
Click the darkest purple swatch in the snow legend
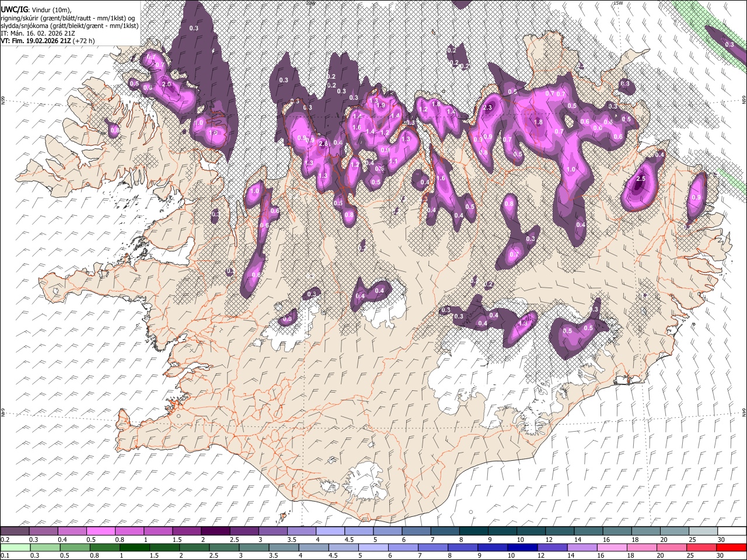[217, 531]
